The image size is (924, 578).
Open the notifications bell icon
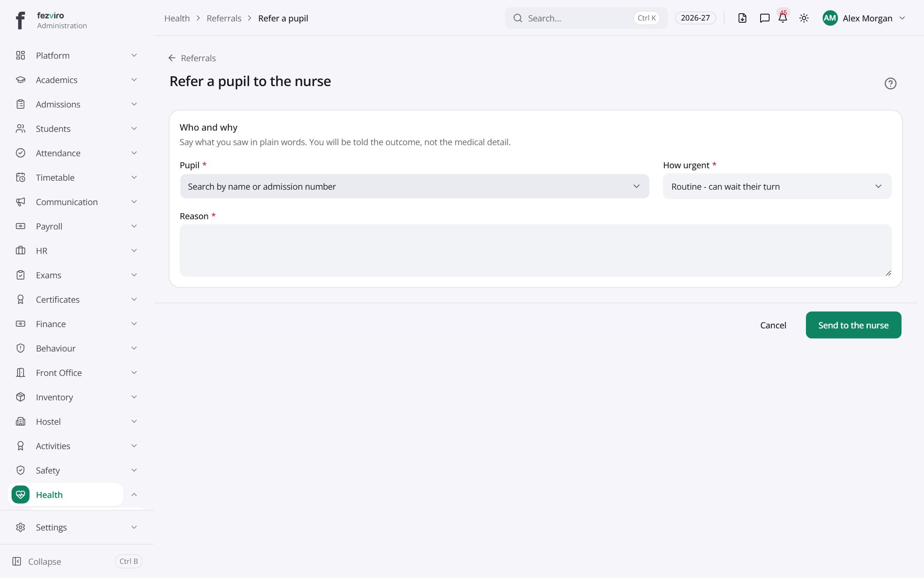(783, 18)
